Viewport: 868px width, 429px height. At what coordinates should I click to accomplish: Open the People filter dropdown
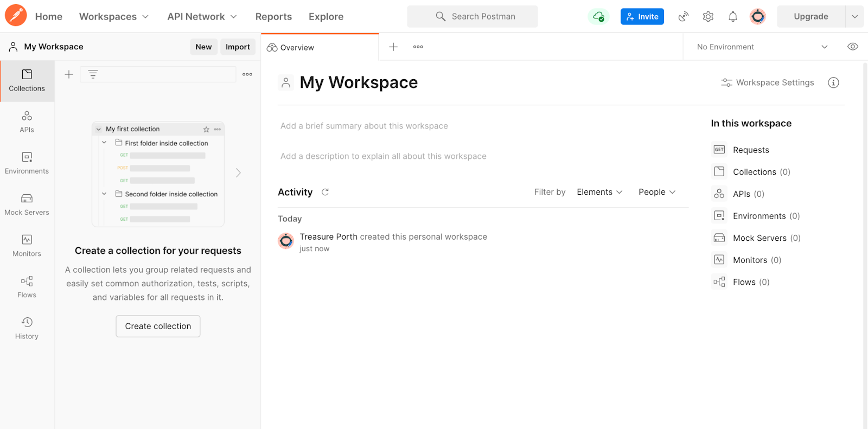click(657, 192)
